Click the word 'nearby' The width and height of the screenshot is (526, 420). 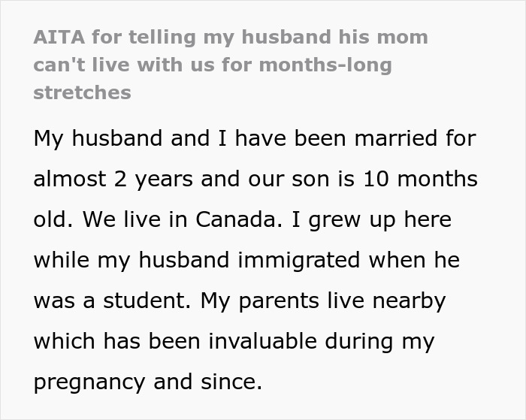(x=409, y=301)
